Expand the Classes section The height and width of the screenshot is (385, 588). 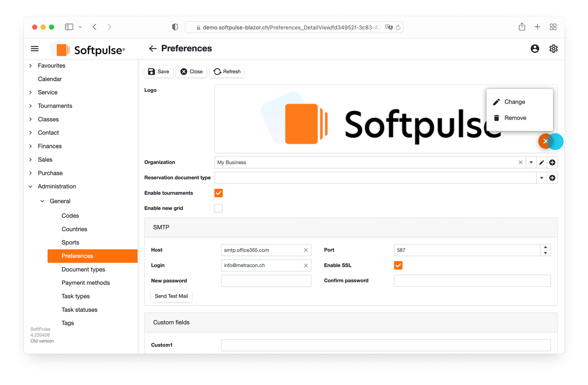[x=31, y=119]
